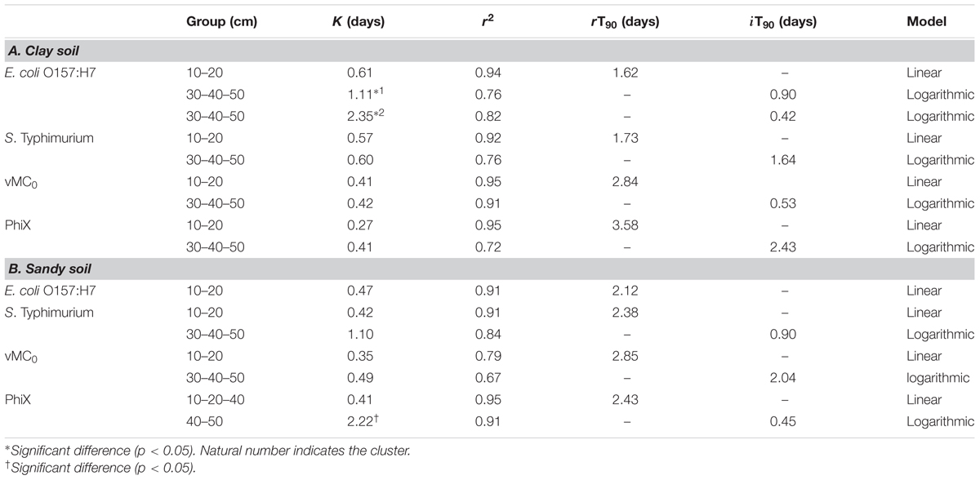Click lowercase 'logarithmic' model entry

pyautogui.click(x=941, y=378)
